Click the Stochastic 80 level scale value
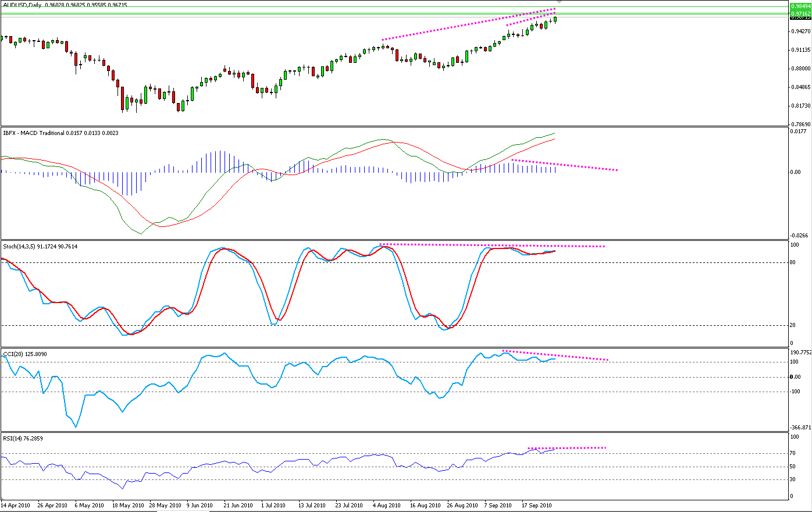Screen dimensions: 812x512 793,262
